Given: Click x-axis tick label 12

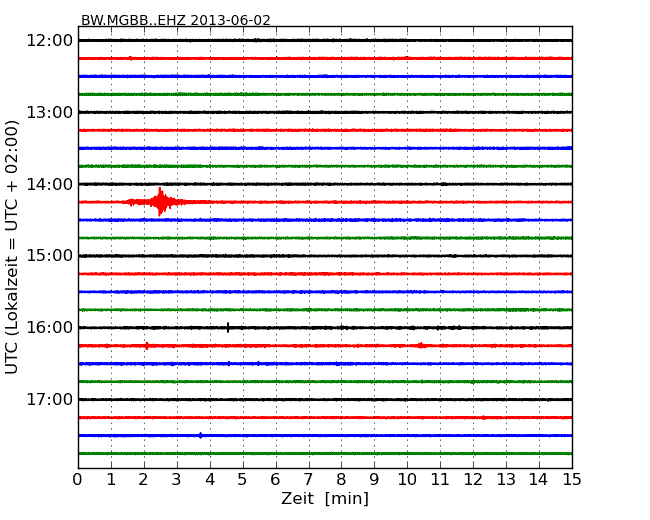Looking at the screenshot, I should coord(473,479).
